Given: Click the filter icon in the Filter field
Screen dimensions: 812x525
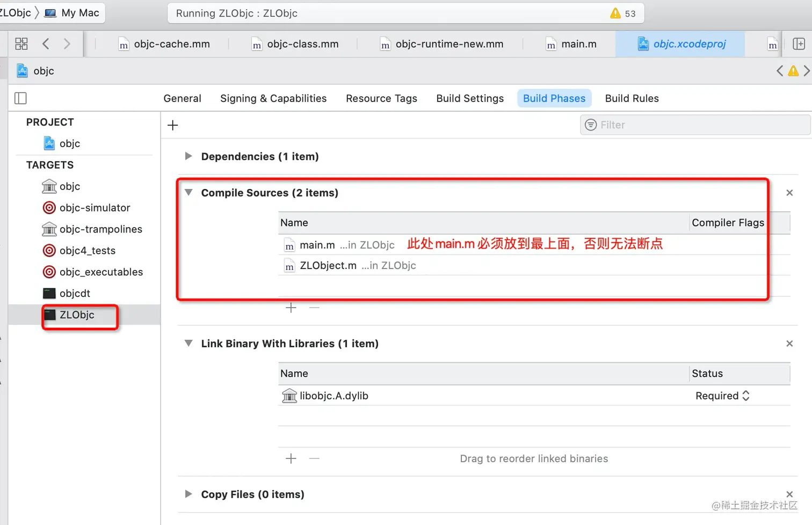Looking at the screenshot, I should point(591,125).
